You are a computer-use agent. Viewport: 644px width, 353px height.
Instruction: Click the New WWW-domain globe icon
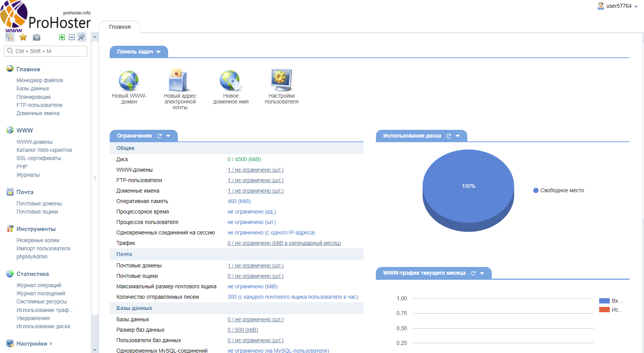pyautogui.click(x=129, y=81)
